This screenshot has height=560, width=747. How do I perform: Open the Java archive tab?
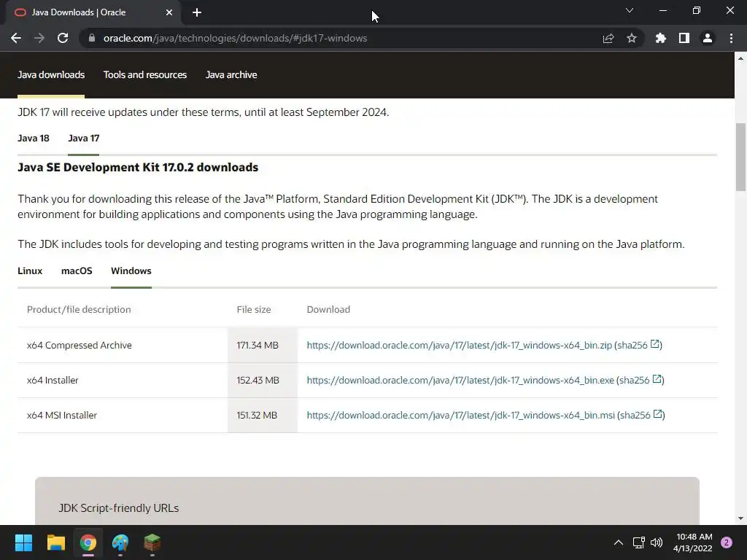point(231,75)
